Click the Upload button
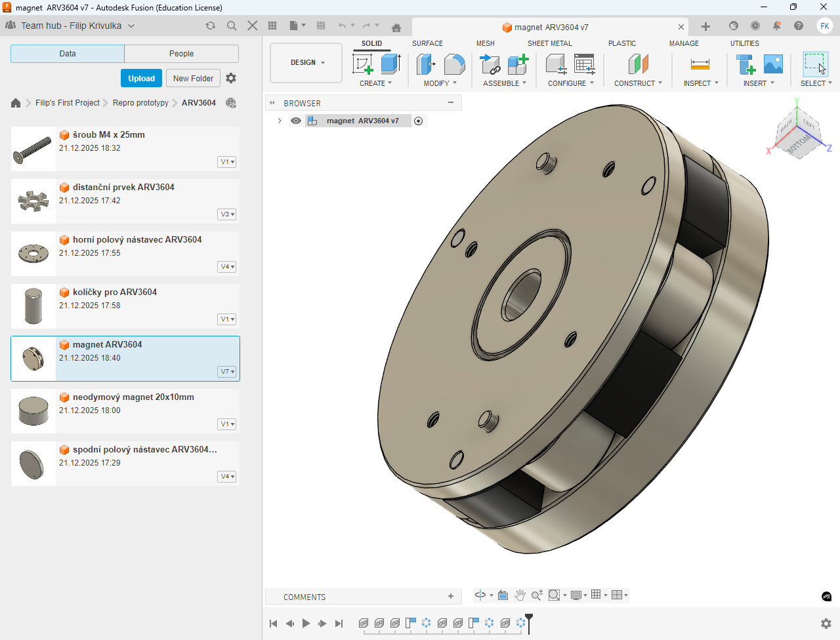 (141, 78)
